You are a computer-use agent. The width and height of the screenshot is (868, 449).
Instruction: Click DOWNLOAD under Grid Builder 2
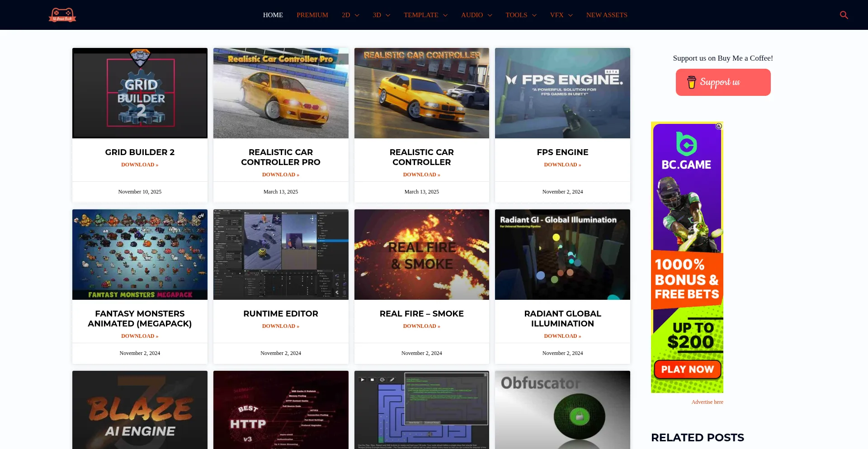click(x=140, y=165)
